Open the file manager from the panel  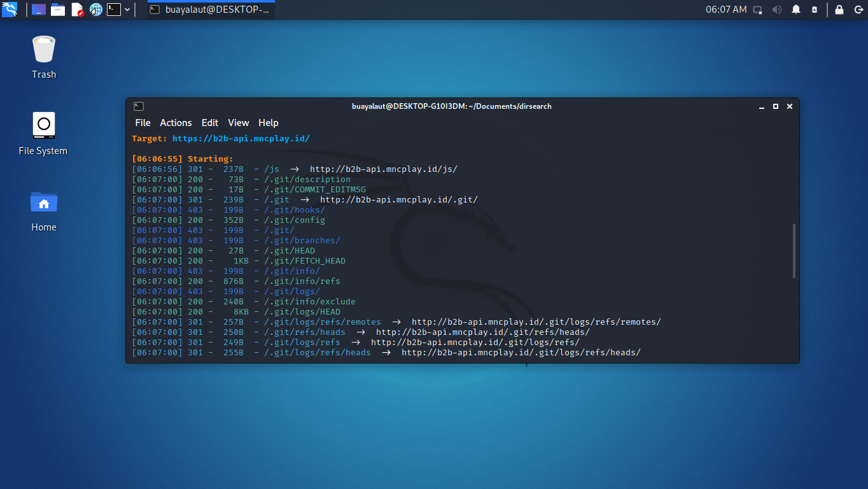click(58, 10)
